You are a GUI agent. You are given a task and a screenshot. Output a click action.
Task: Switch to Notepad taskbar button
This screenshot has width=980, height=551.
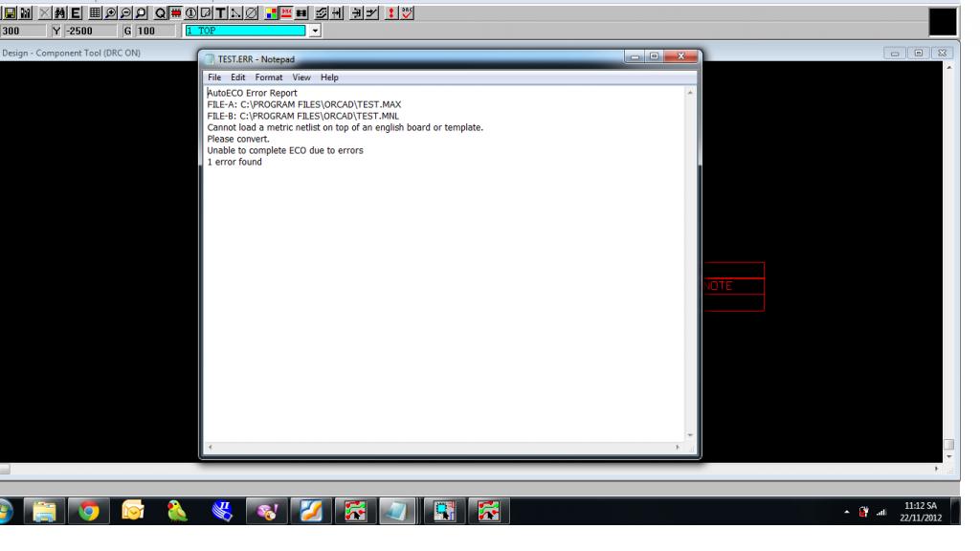coord(397,512)
